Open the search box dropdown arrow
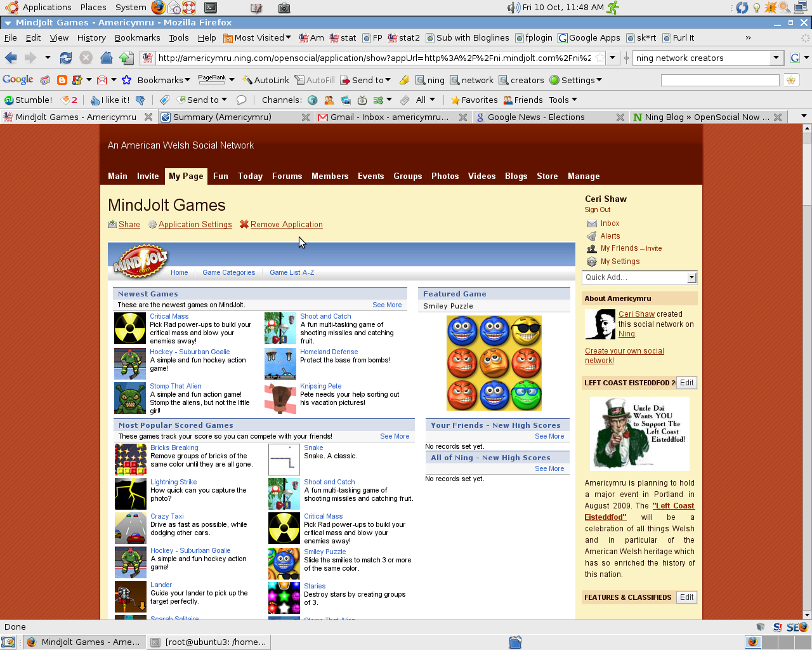Viewport: 812px width, 650px height. click(x=776, y=58)
